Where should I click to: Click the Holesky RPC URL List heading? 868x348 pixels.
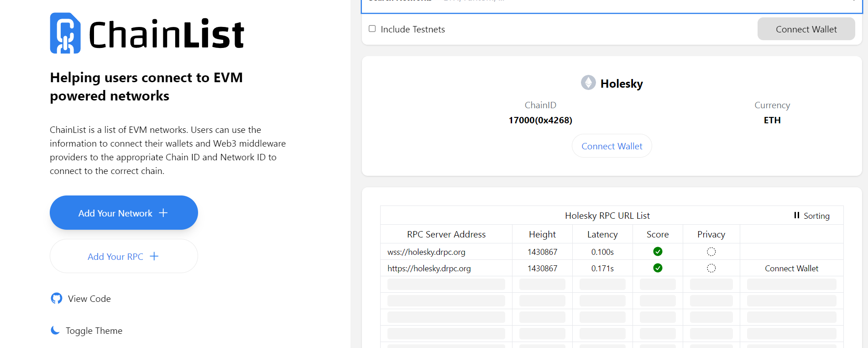click(x=607, y=216)
